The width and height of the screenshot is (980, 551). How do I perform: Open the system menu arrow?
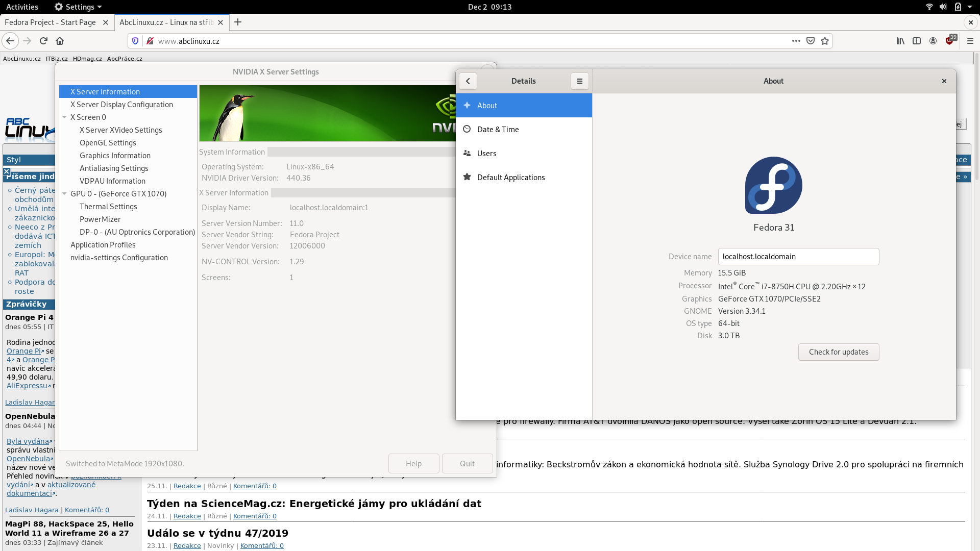[970, 7]
